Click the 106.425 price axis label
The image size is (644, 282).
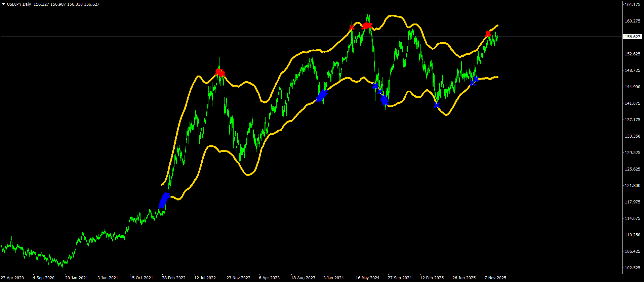pos(632,251)
